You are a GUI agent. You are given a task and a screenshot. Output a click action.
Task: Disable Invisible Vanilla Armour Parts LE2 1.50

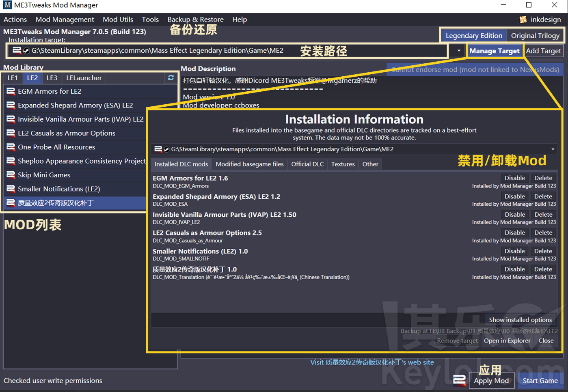click(x=515, y=215)
